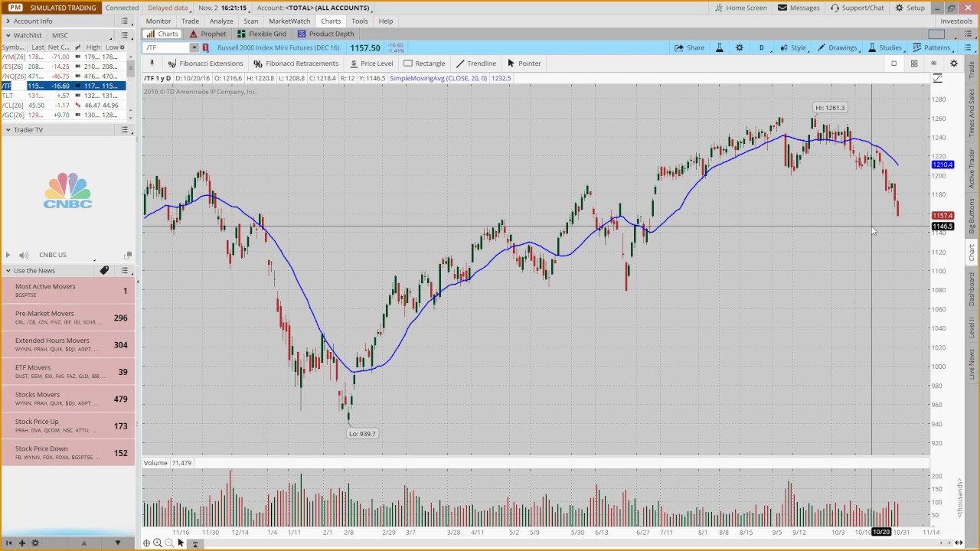The image size is (980, 551).
Task: Switch to the Analyze tab
Action: click(221, 21)
